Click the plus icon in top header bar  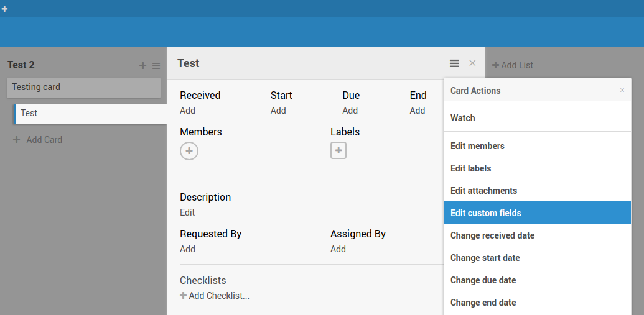pyautogui.click(x=5, y=9)
